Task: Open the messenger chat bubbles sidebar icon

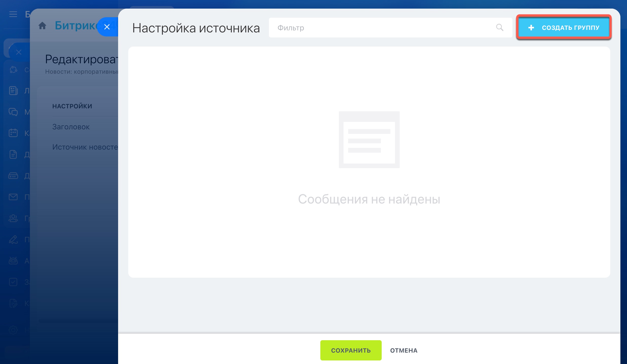Action: pyautogui.click(x=13, y=112)
